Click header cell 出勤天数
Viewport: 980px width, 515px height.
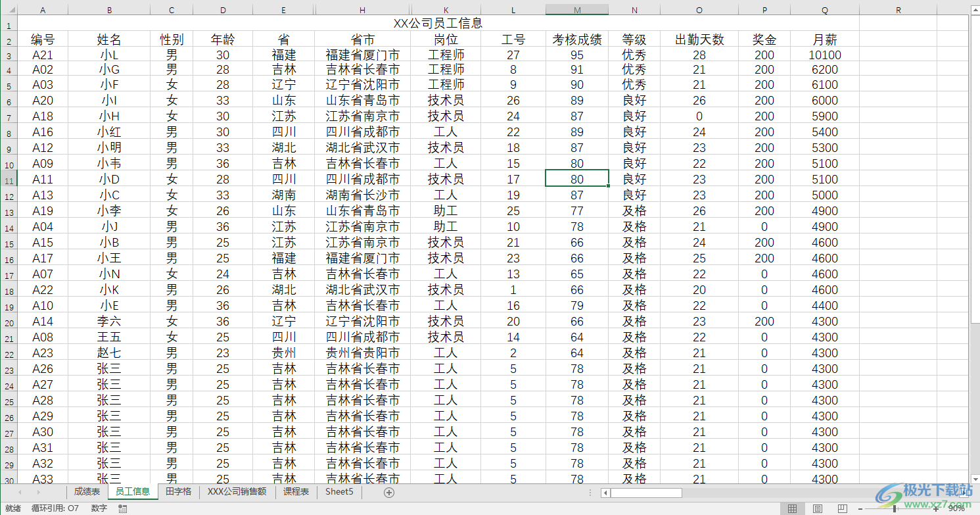(x=699, y=39)
